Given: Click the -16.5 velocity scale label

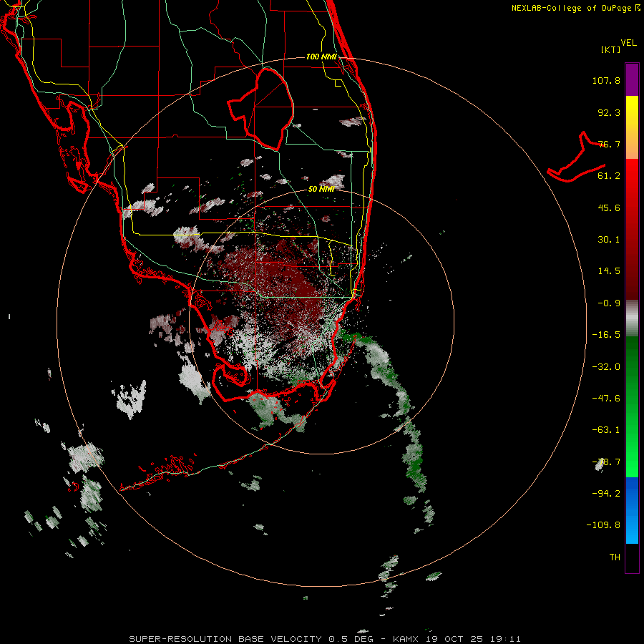Looking at the screenshot, I should click(x=606, y=335).
